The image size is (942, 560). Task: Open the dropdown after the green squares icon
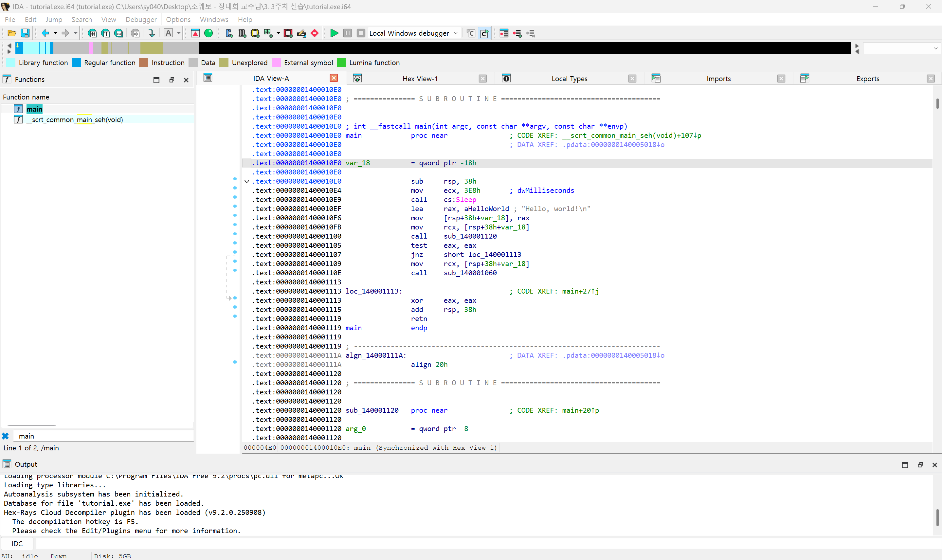[279, 33]
